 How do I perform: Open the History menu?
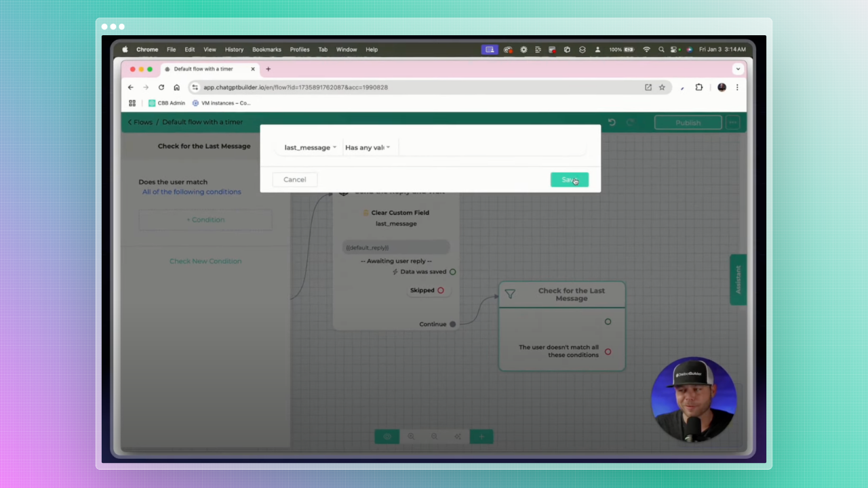234,49
